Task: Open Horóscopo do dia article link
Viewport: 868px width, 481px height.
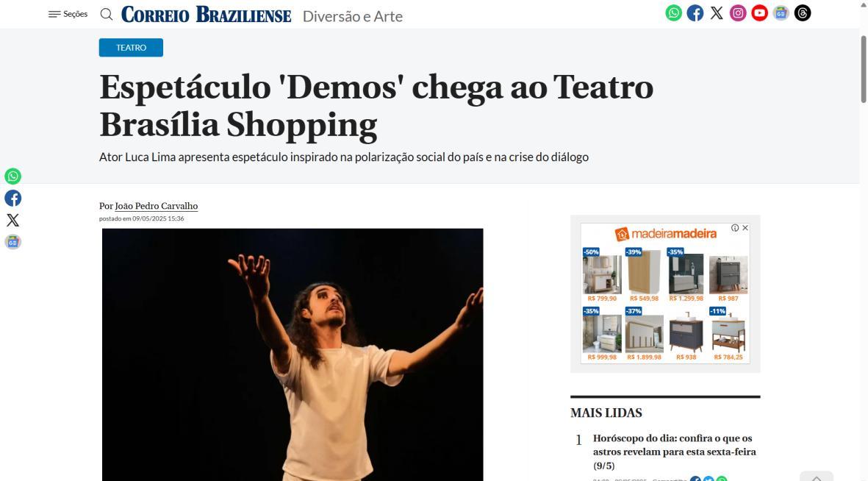Action: [674, 452]
